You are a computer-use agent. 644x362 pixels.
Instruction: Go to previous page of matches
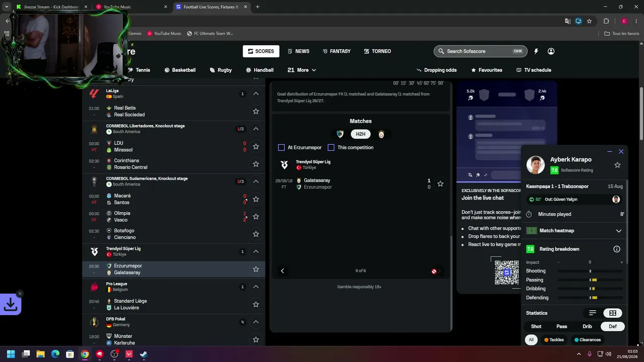(282, 271)
